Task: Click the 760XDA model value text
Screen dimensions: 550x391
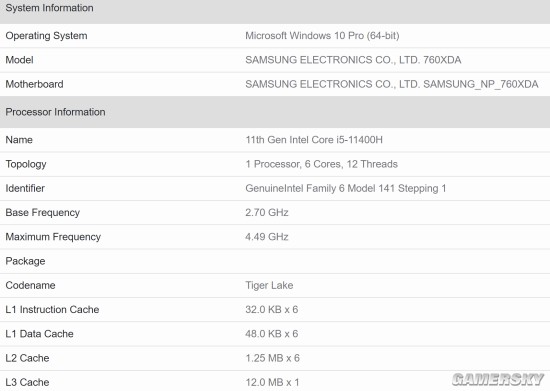Action: point(353,60)
